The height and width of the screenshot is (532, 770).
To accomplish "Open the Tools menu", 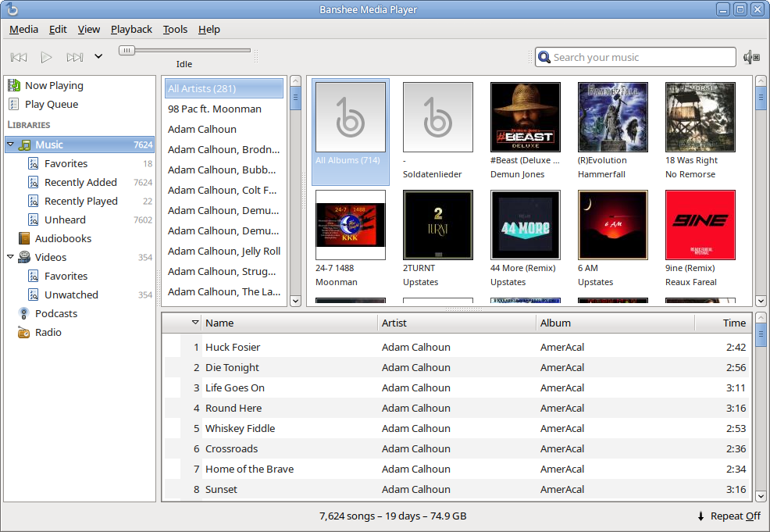I will coord(175,30).
